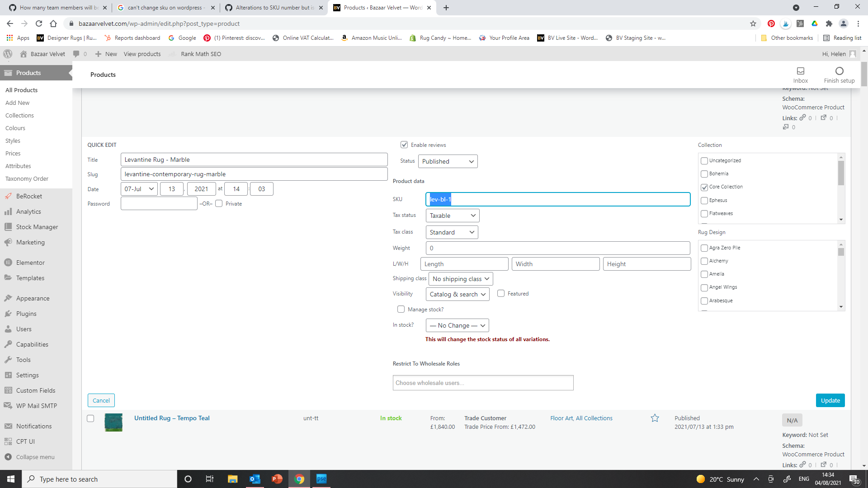Click the WordPress logo in the admin bar
Viewport: 868px width, 488px height.
(x=7, y=54)
